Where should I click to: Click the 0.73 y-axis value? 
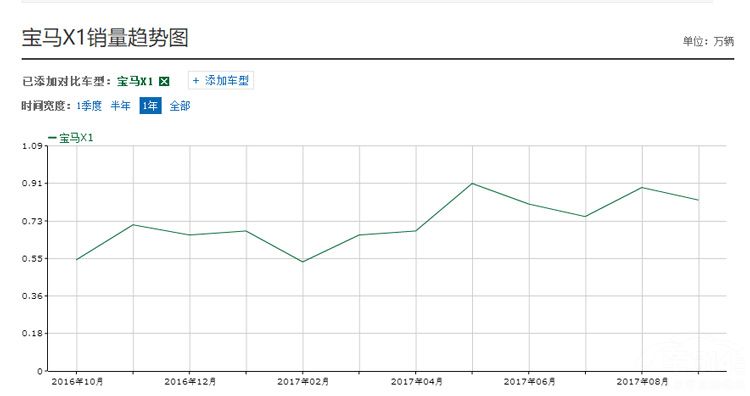pyautogui.click(x=32, y=221)
